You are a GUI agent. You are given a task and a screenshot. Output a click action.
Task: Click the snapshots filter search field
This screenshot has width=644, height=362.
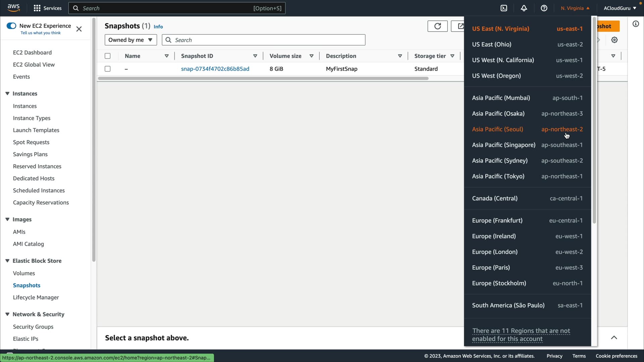(264, 40)
